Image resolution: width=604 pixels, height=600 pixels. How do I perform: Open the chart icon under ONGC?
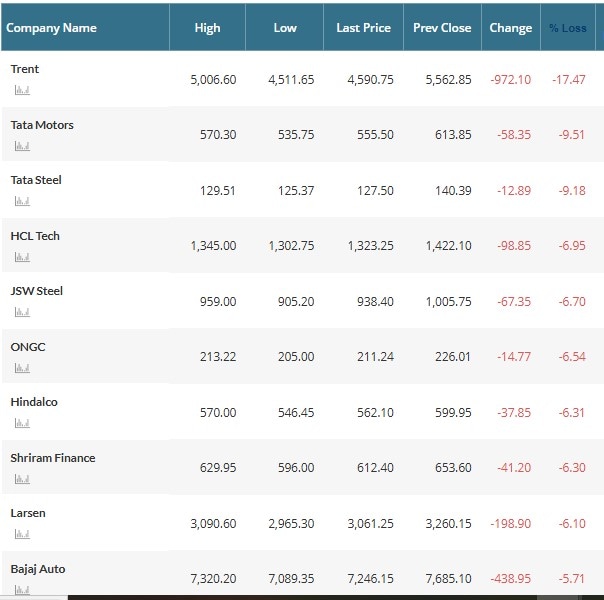click(x=21, y=368)
